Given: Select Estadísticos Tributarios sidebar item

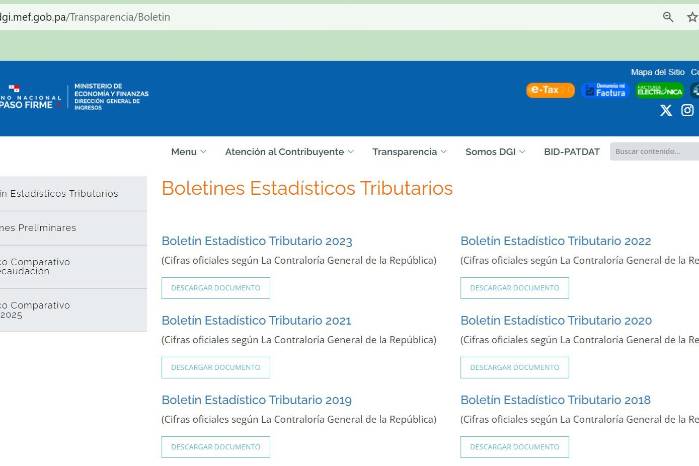Looking at the screenshot, I should tap(73, 193).
